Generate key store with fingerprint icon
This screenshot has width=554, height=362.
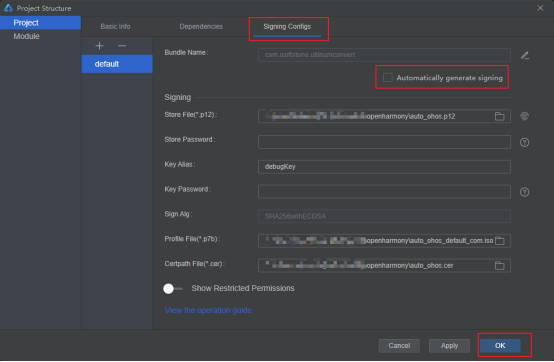pos(525,116)
